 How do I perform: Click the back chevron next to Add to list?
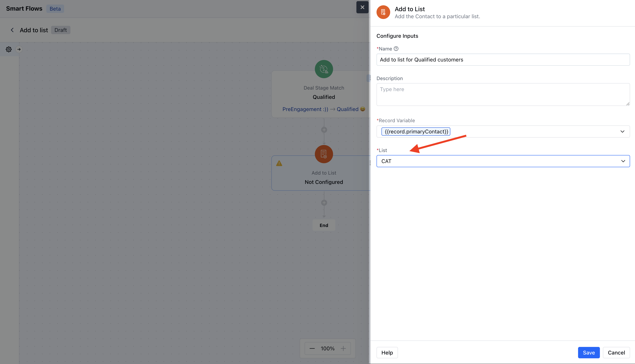pos(12,30)
